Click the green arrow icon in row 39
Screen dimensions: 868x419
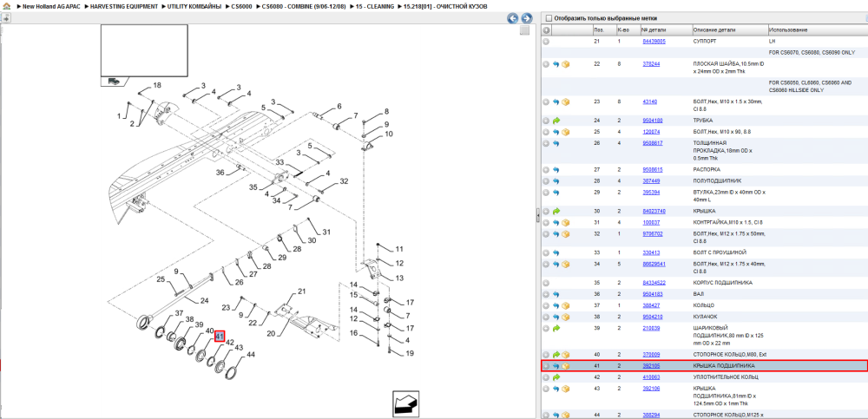tap(556, 328)
